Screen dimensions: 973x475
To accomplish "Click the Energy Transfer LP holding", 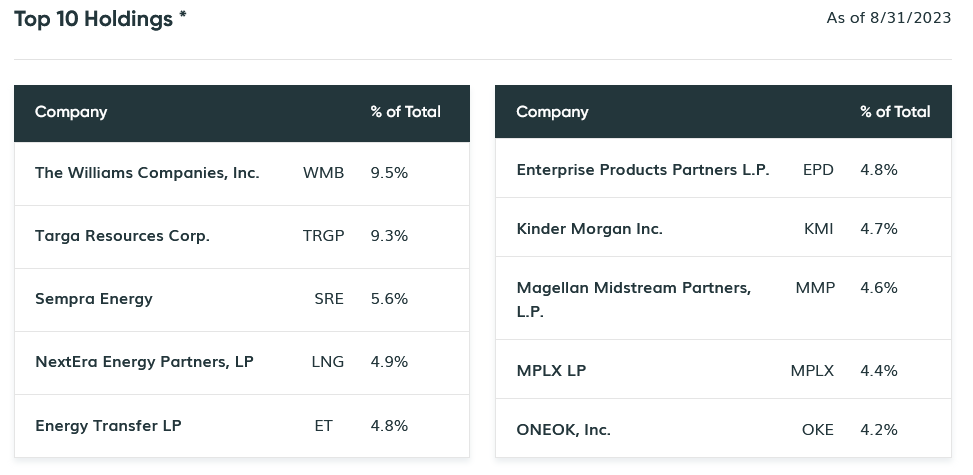I will (108, 426).
